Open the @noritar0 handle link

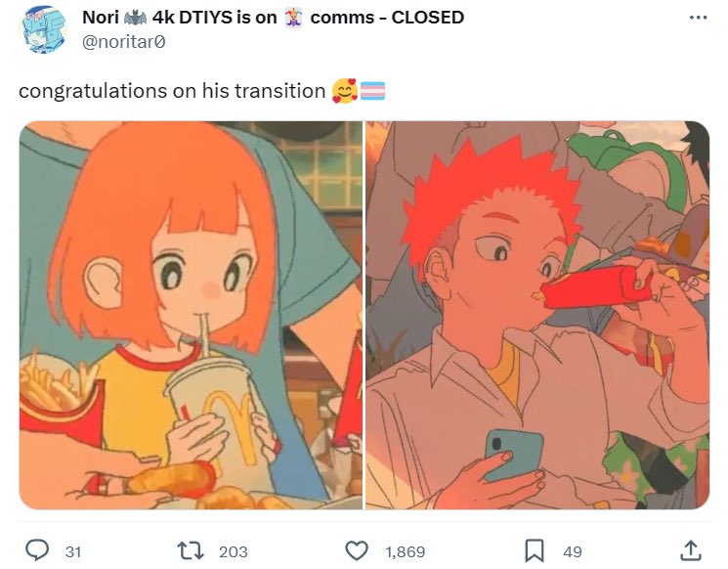coord(123,42)
